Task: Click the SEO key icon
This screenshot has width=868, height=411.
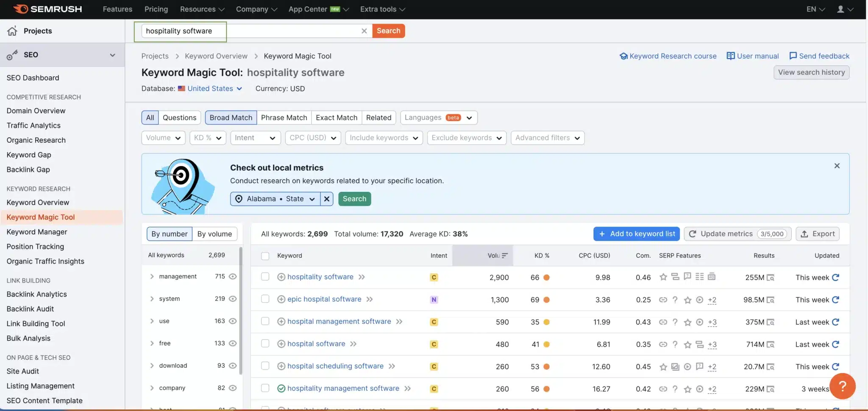Action: 12,55
